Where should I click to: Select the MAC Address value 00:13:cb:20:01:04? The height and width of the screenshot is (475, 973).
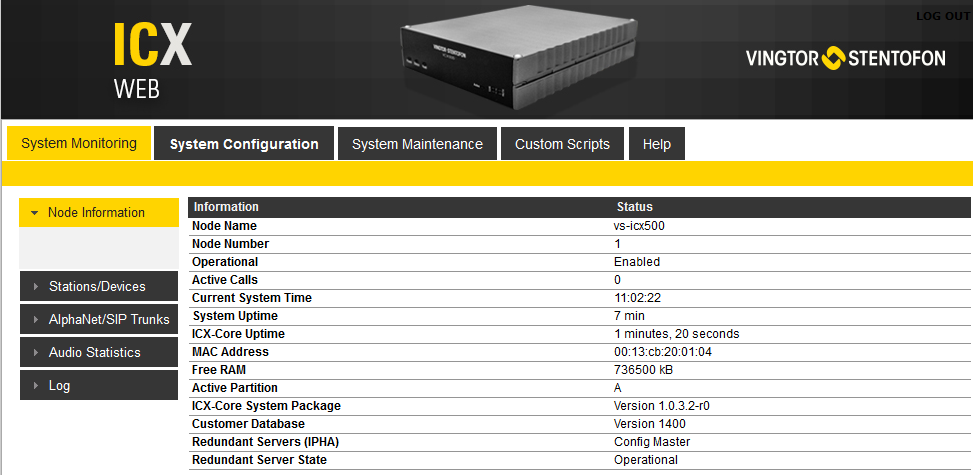(x=663, y=352)
